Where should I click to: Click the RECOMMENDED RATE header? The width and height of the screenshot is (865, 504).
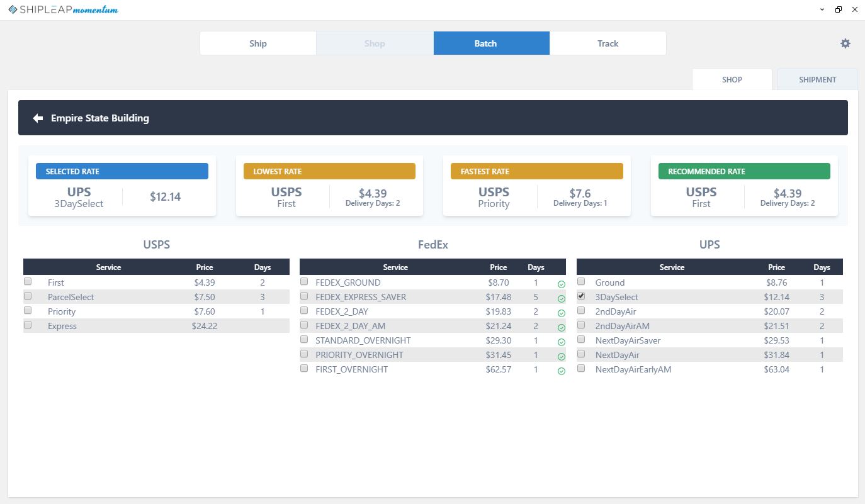pos(744,171)
